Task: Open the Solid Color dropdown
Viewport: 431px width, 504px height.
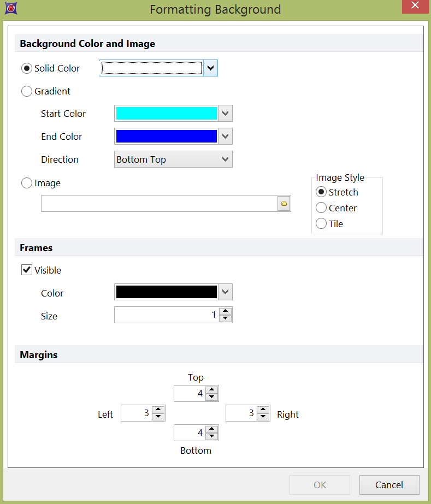Action: tap(211, 68)
